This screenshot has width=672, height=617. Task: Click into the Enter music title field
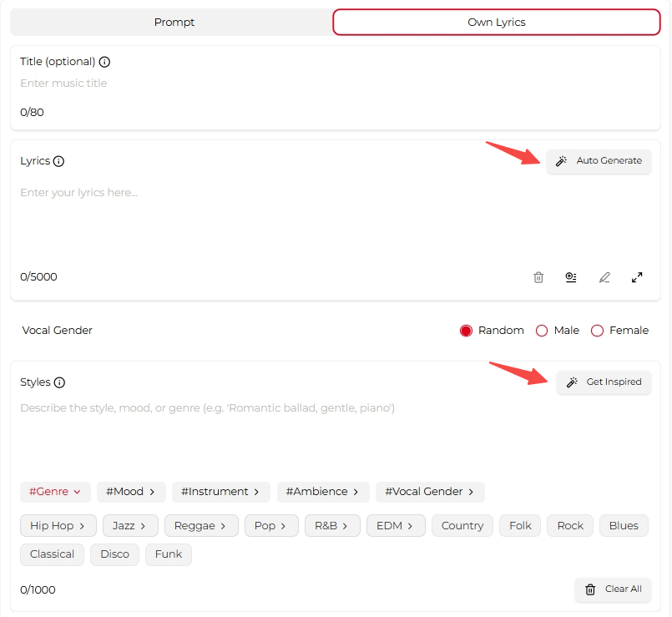pyautogui.click(x=334, y=83)
